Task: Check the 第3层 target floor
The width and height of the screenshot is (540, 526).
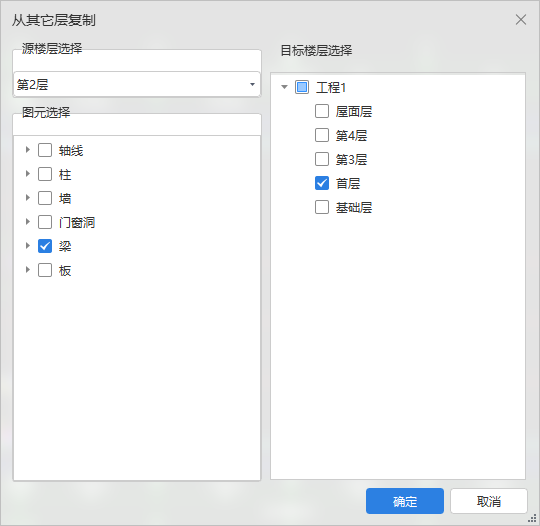Action: click(x=322, y=159)
